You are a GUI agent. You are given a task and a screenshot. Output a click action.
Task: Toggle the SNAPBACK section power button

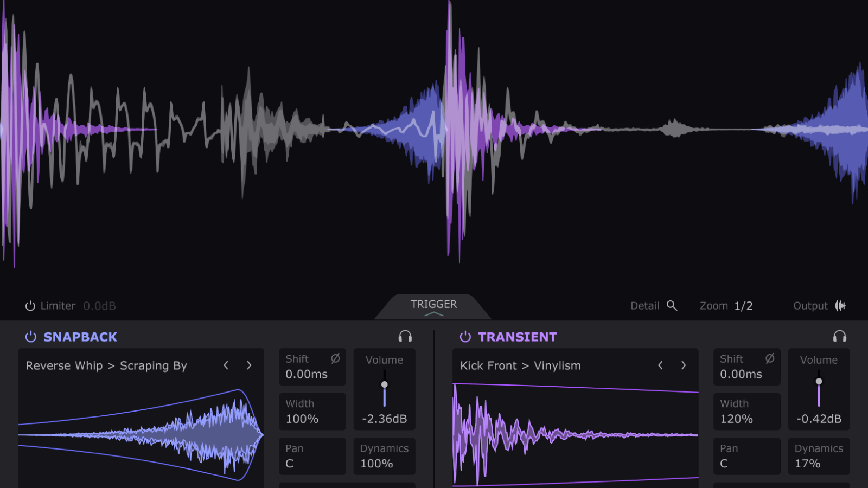(30, 336)
